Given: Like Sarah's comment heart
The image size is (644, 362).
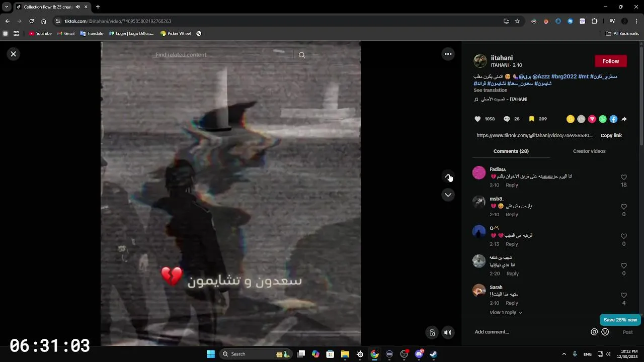Looking at the screenshot, I should click(624, 296).
